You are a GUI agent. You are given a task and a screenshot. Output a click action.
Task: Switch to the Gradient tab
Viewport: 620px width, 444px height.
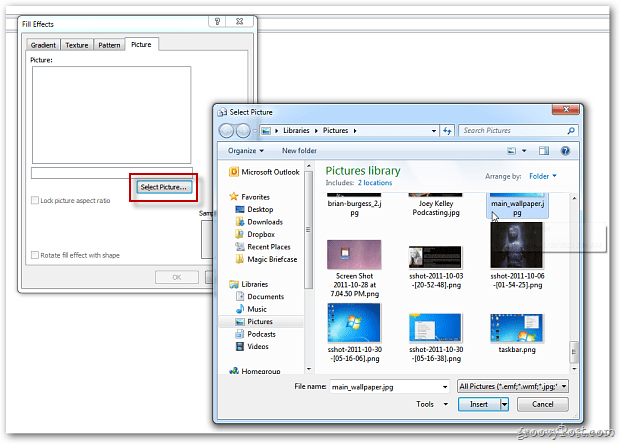43,45
